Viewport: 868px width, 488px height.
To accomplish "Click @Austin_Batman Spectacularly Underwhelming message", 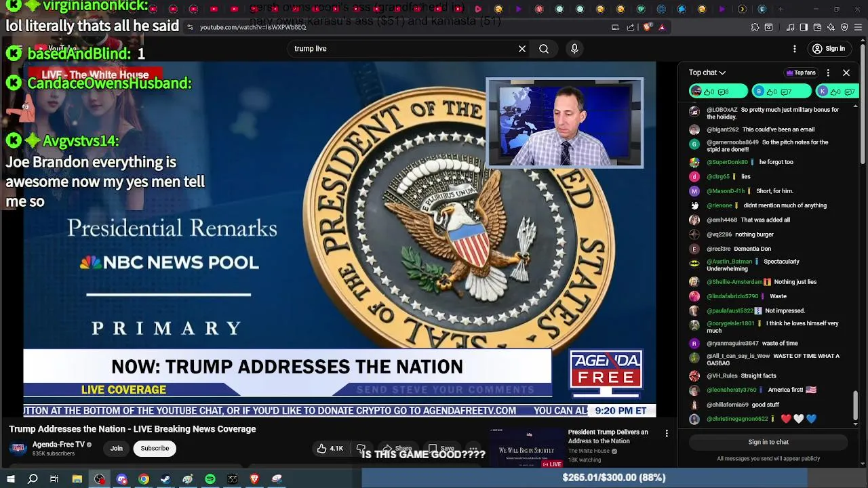I will [769, 265].
